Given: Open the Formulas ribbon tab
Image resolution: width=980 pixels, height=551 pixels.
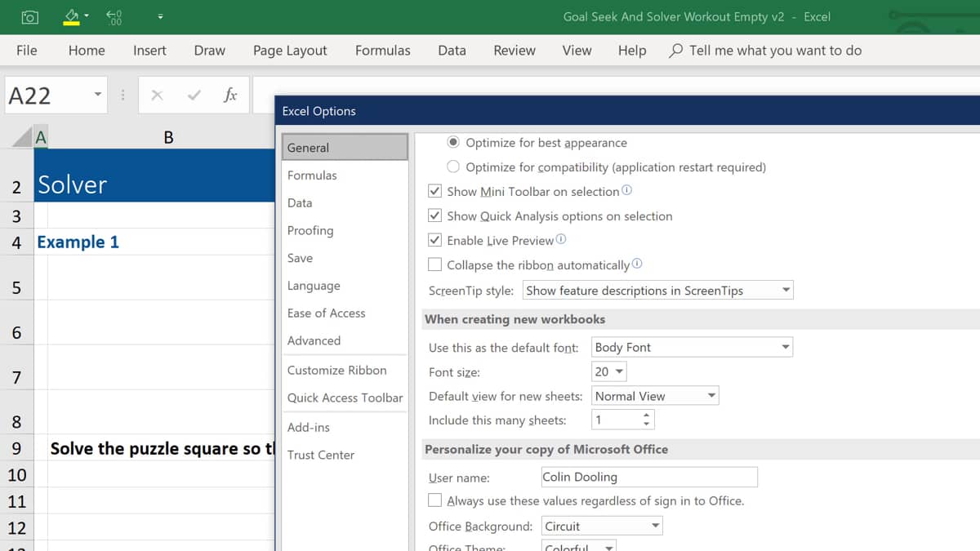Looking at the screenshot, I should pos(383,51).
